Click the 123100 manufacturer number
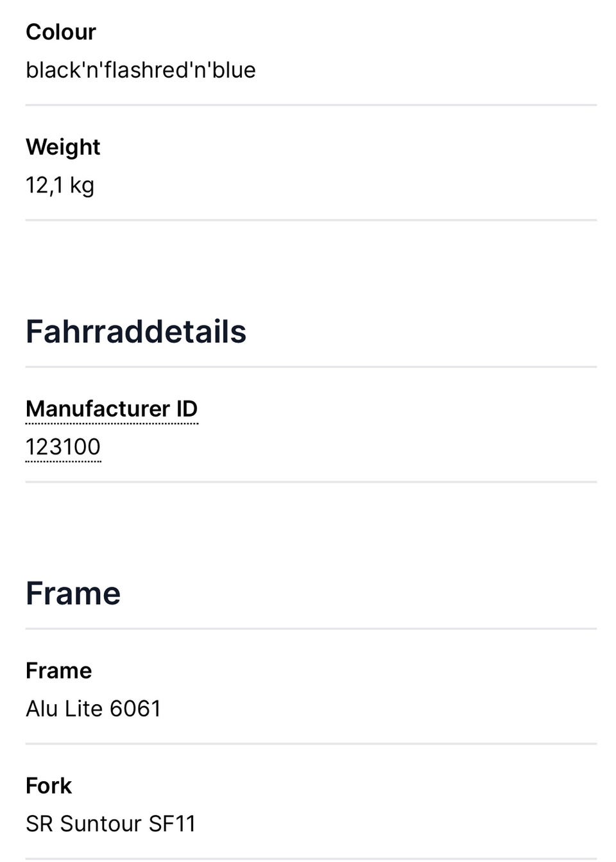The height and width of the screenshot is (862, 616). (x=63, y=447)
